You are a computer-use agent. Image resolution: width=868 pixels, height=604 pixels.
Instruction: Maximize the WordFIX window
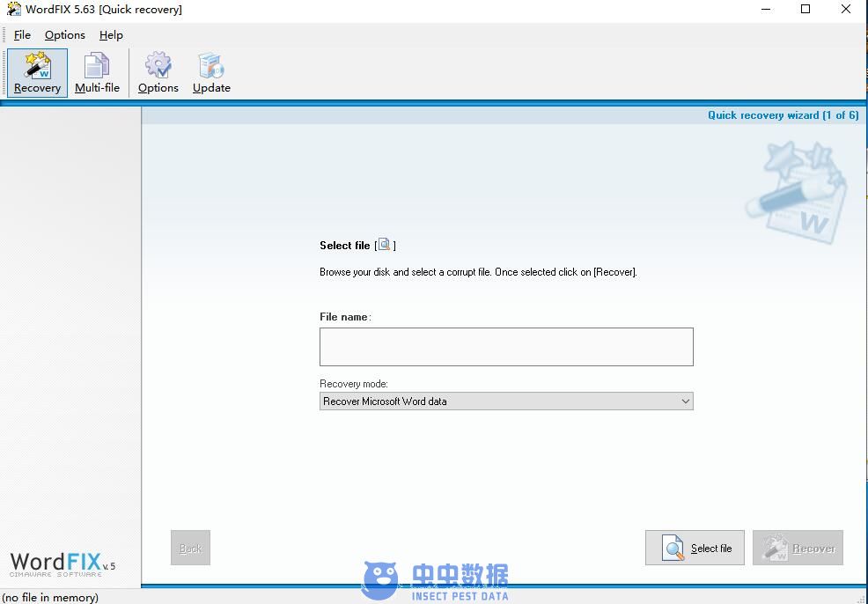[805, 10]
